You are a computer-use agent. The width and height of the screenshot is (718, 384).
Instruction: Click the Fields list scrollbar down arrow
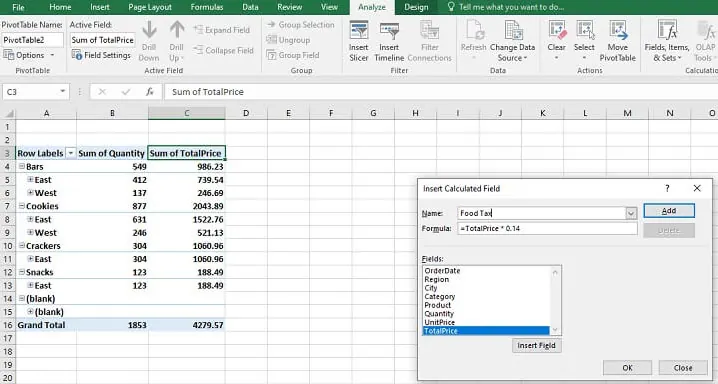point(555,330)
